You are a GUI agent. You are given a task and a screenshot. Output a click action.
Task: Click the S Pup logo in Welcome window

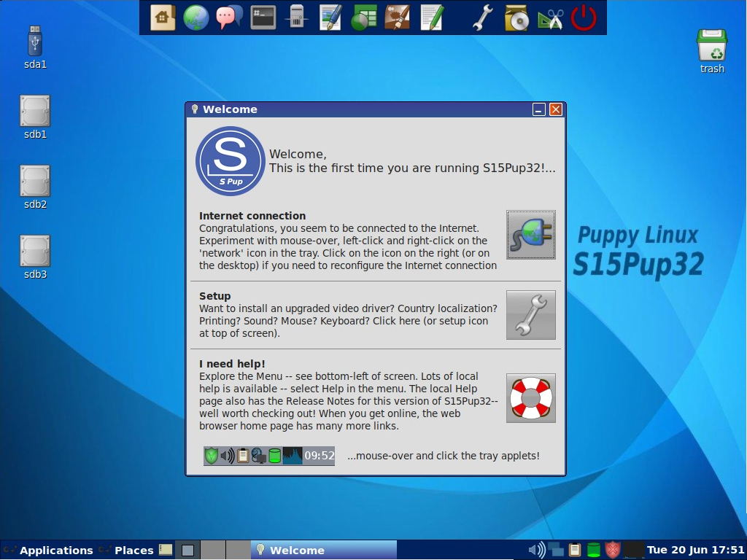tap(230, 161)
